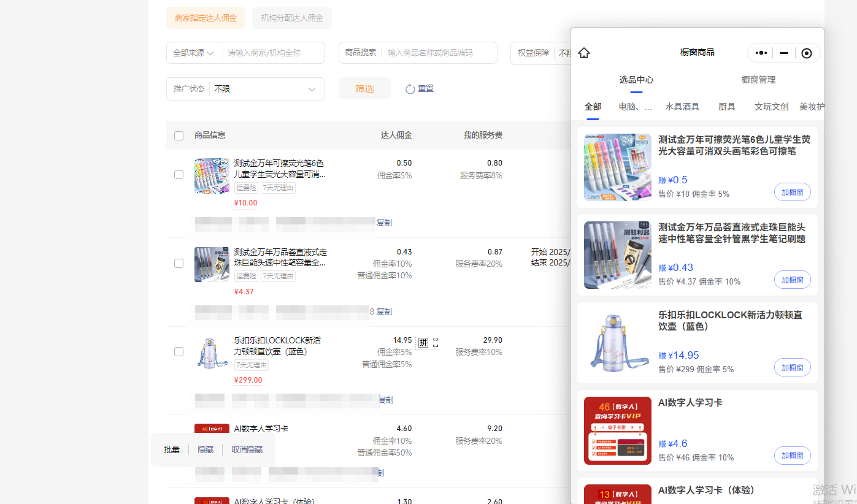857x504 pixels.
Task: Expand the 全部来源 source dropdown
Action: click(x=194, y=53)
